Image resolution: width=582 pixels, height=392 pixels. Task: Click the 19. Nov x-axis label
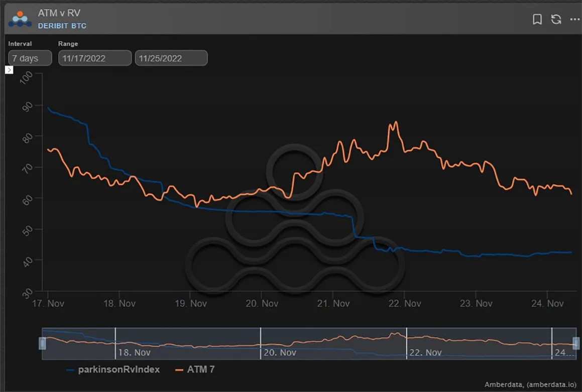tap(191, 303)
